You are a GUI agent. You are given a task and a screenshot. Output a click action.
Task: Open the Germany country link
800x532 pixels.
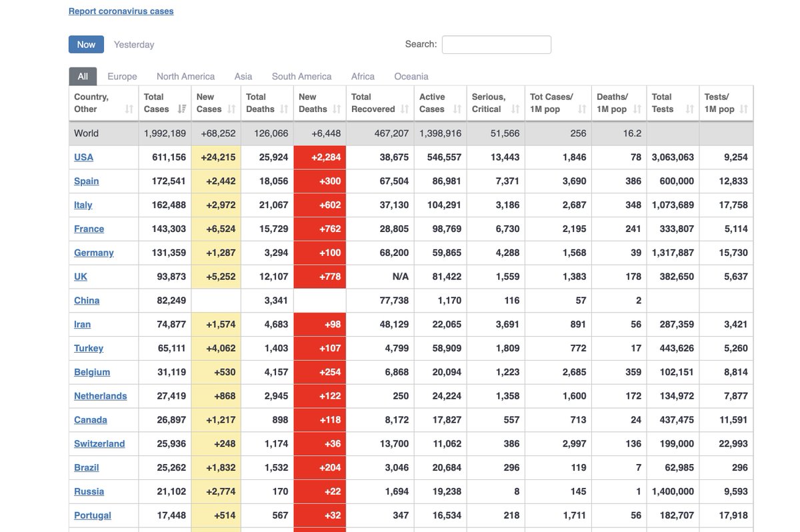[94, 253]
